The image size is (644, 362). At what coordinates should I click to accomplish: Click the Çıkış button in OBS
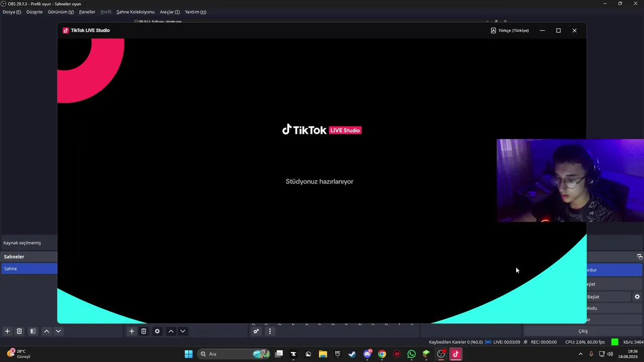click(583, 331)
